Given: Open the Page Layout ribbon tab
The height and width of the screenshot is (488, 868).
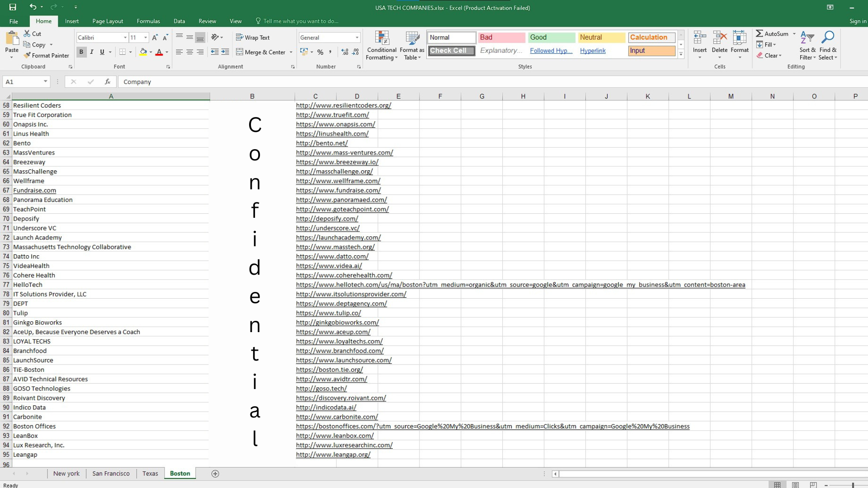Looking at the screenshot, I should tap(108, 21).
